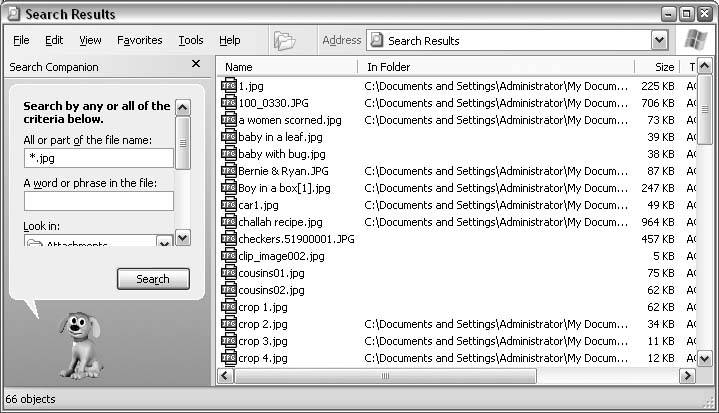The image size is (719, 413).
Task: Click the Windows flag logo icon
Action: [695, 41]
